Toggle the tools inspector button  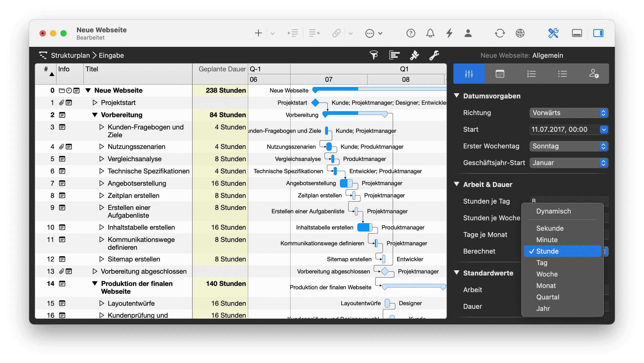pos(553,33)
